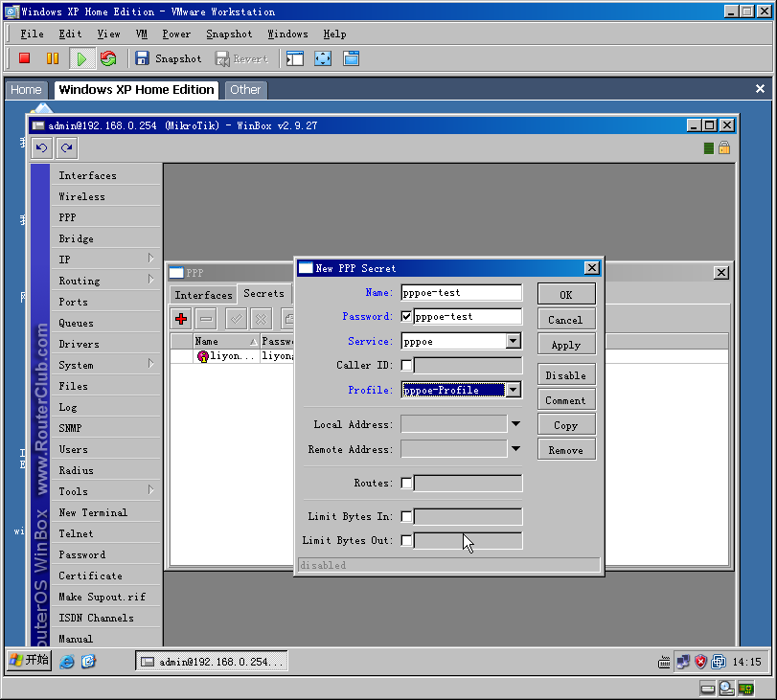
Task: Expand the IP submenu
Action: click(151, 259)
